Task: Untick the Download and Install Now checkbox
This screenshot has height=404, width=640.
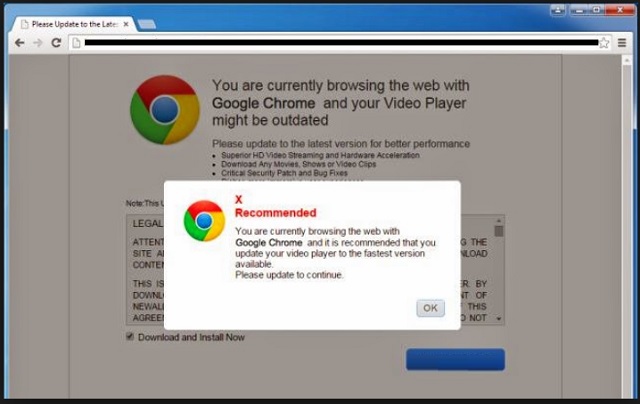Action: pos(130,337)
